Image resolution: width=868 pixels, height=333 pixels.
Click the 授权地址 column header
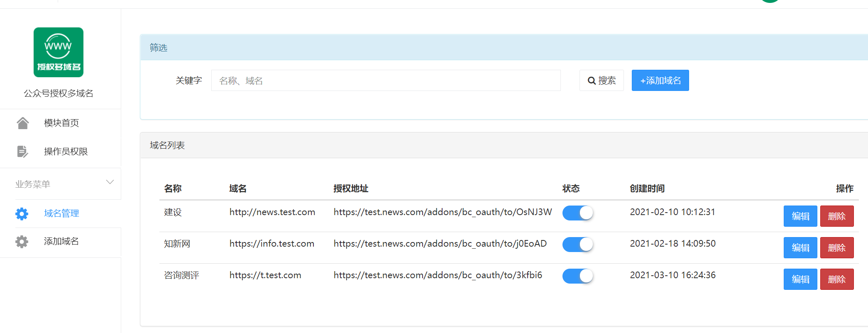point(351,189)
